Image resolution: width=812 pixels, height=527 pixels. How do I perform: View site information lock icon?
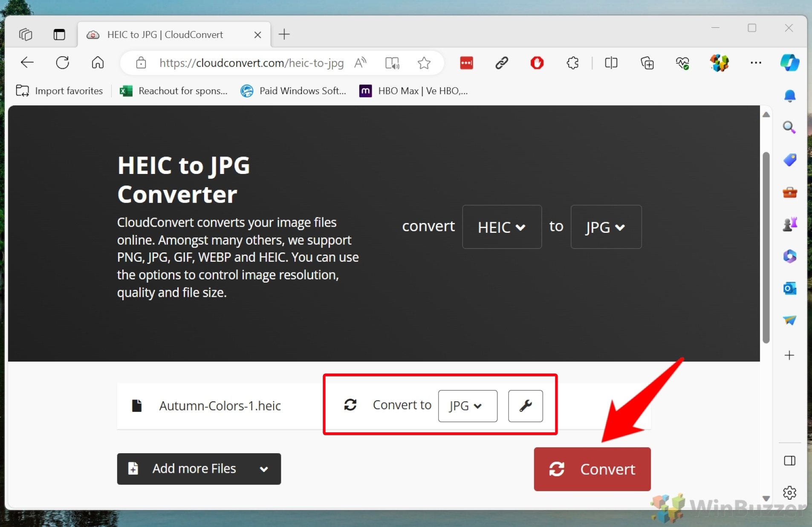pos(141,63)
